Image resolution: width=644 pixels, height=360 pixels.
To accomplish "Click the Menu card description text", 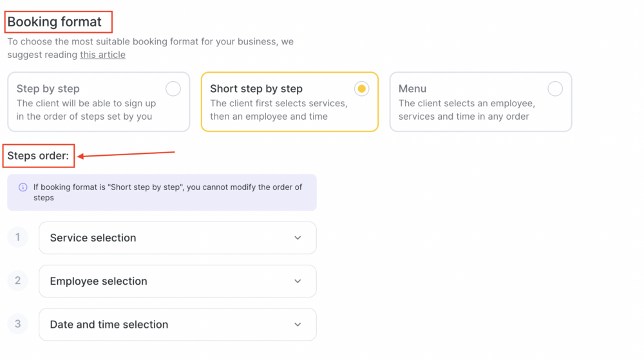I will [x=466, y=110].
